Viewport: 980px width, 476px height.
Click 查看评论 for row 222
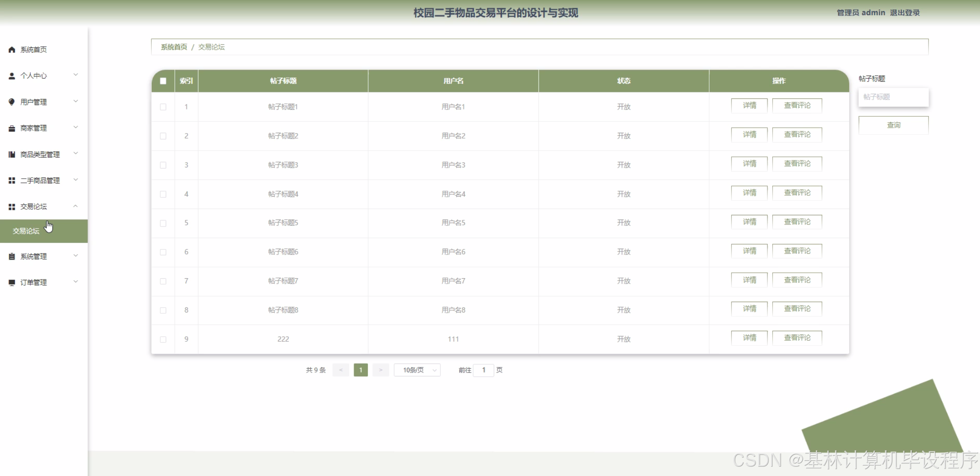797,338
